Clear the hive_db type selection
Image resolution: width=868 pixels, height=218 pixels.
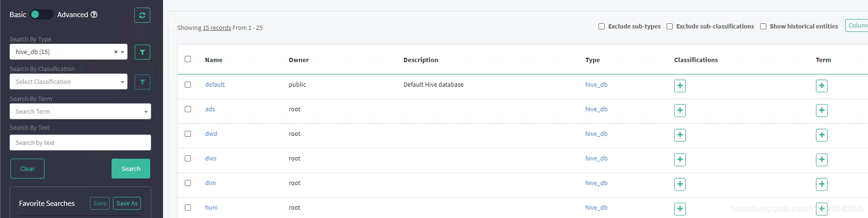click(116, 52)
